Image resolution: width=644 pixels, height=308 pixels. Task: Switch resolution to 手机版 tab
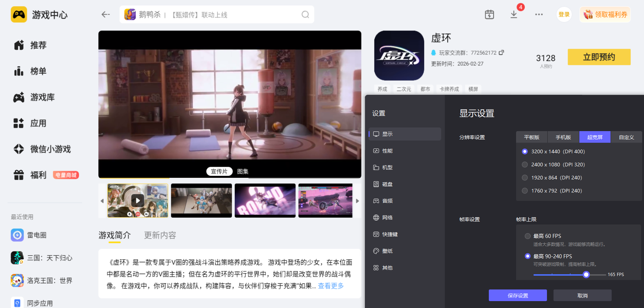coord(563,137)
